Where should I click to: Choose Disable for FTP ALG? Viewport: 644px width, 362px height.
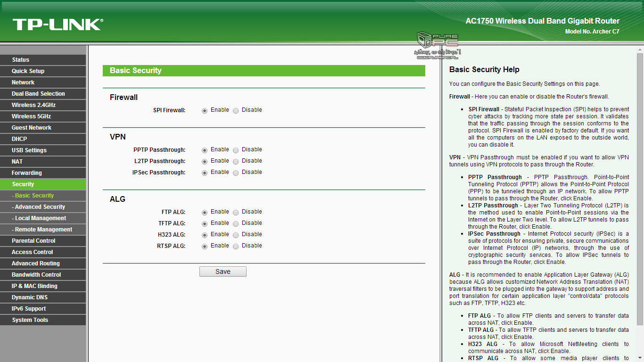click(236, 213)
